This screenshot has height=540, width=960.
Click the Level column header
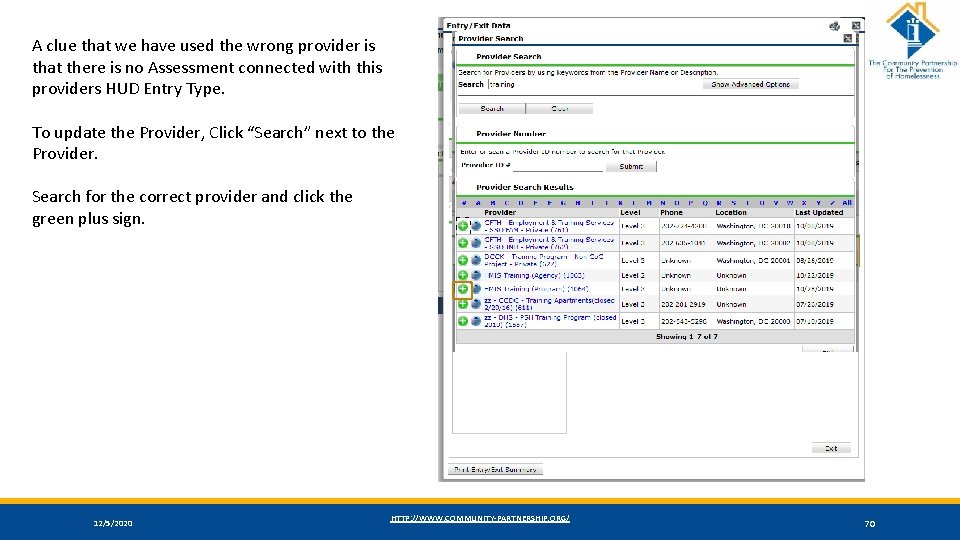pos(630,212)
